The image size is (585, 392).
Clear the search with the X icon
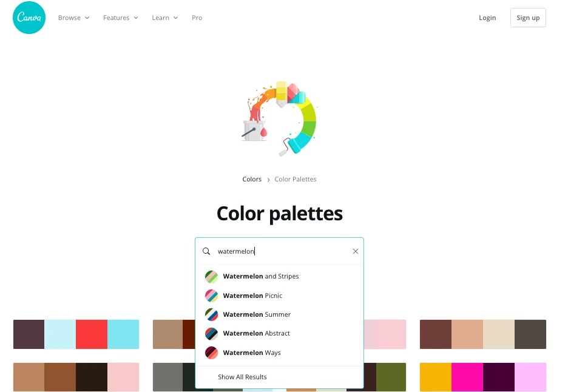tap(356, 251)
